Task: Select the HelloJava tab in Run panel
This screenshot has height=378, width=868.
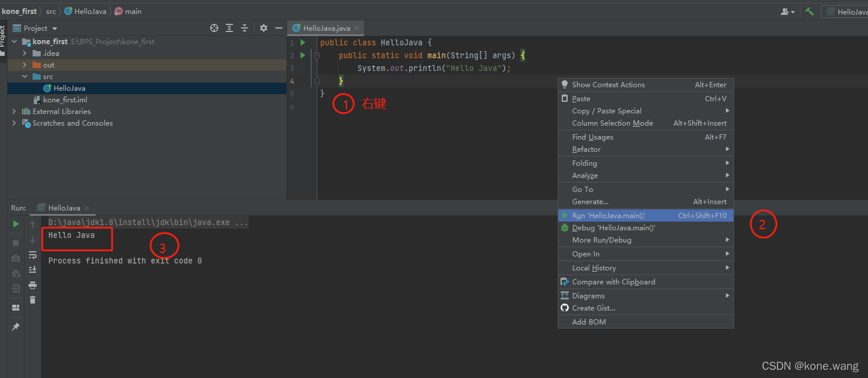Action: tap(63, 208)
